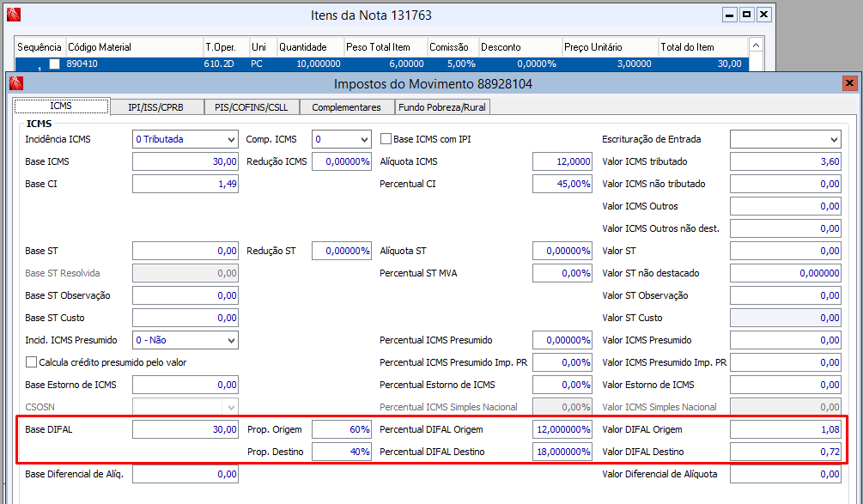Open the PIS/COFINS/CSLL tab

tap(253, 106)
